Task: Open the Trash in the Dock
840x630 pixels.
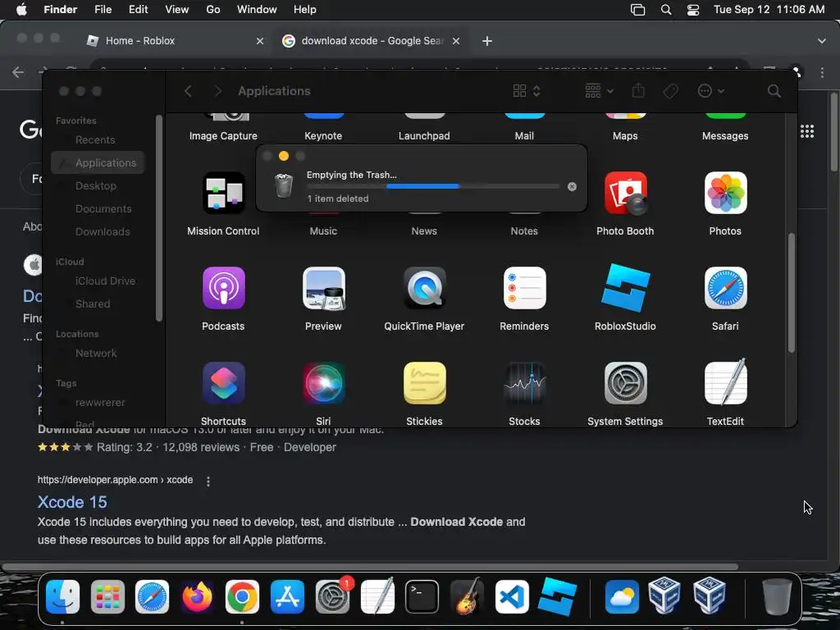Action: pyautogui.click(x=777, y=596)
